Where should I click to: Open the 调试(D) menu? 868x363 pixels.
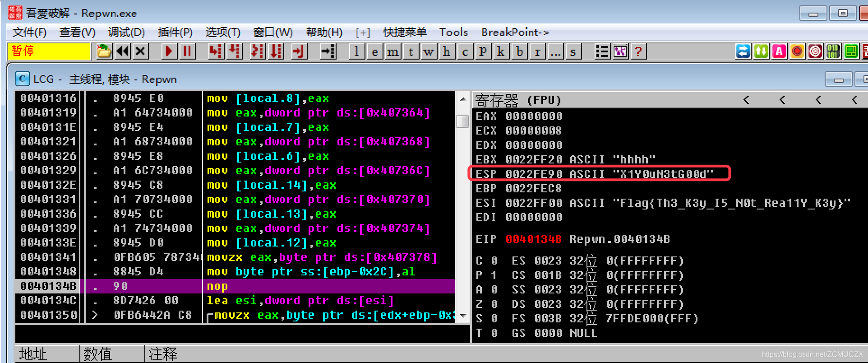126,33
